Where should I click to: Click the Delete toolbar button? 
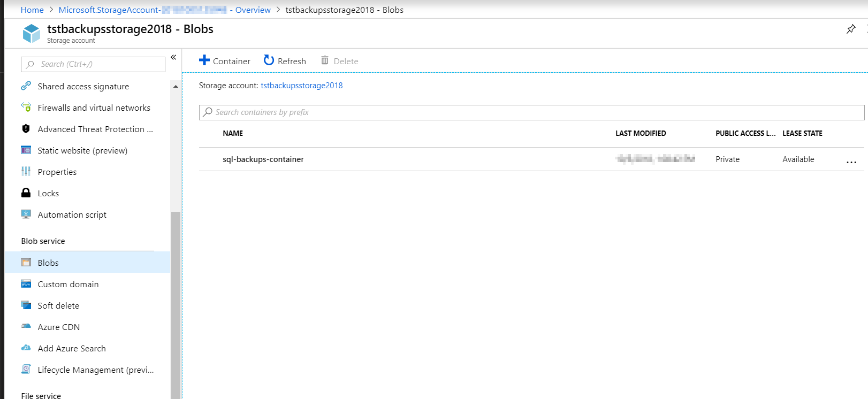tap(339, 61)
